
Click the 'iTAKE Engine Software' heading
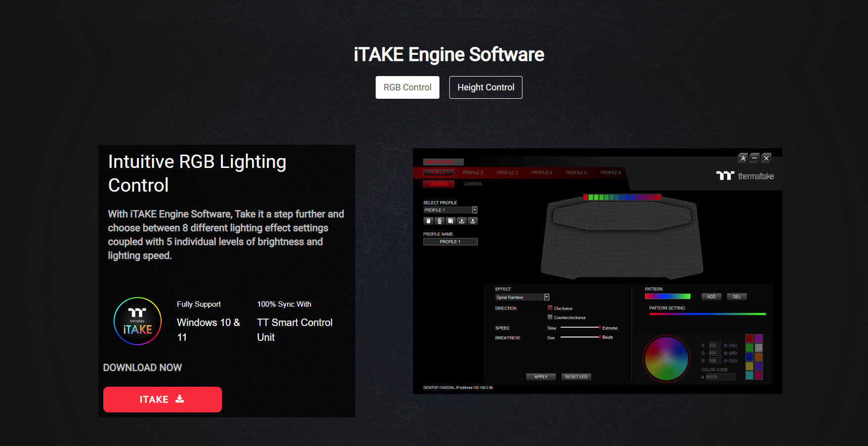pos(449,54)
